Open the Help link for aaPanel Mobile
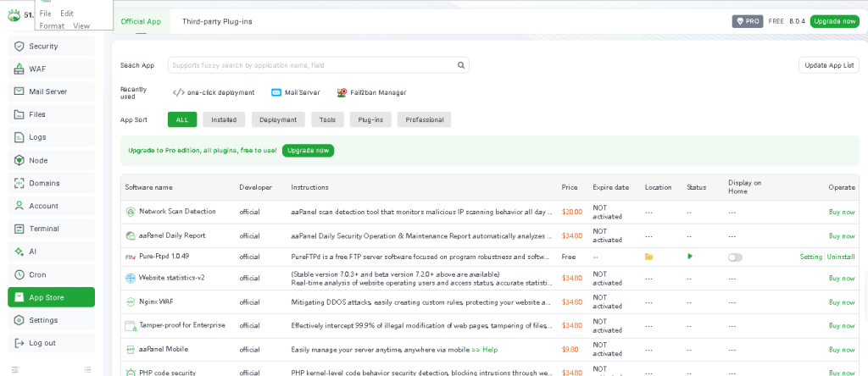 pos(485,350)
